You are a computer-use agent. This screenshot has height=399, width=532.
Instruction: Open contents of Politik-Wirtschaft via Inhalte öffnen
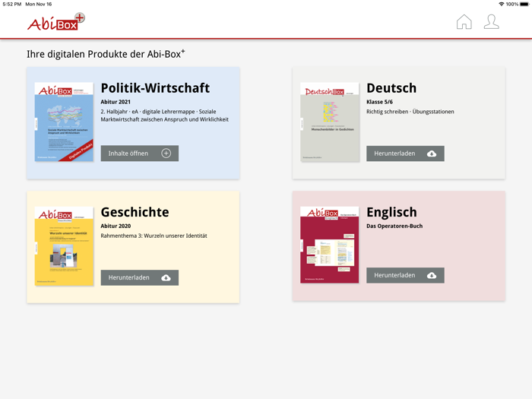point(139,154)
